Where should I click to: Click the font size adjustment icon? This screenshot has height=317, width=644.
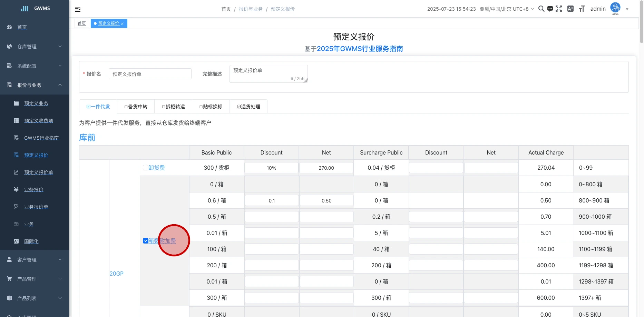coord(582,9)
